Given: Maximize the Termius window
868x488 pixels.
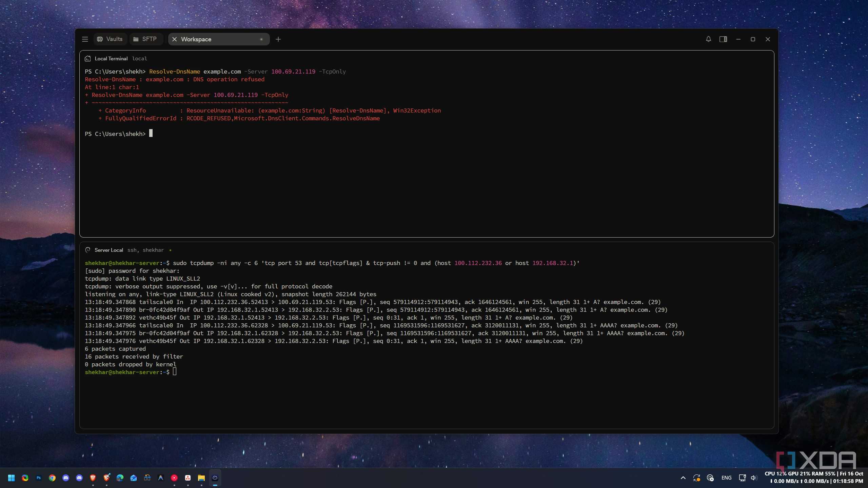Looking at the screenshot, I should [753, 39].
